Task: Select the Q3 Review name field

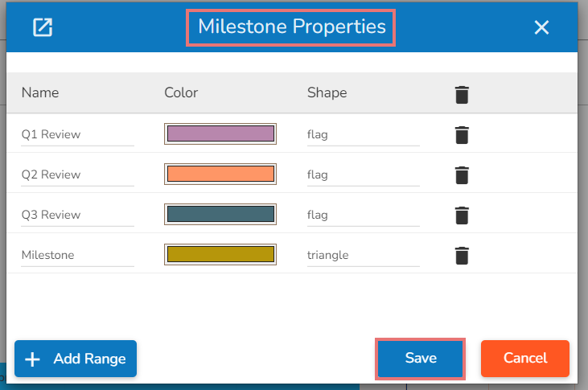Action: [77, 215]
